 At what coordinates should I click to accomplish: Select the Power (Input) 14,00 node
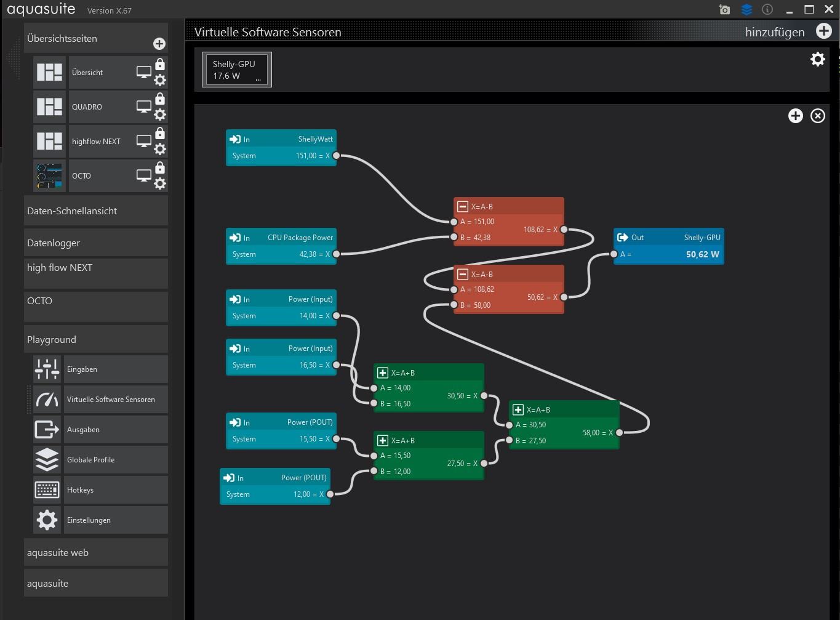click(281, 308)
